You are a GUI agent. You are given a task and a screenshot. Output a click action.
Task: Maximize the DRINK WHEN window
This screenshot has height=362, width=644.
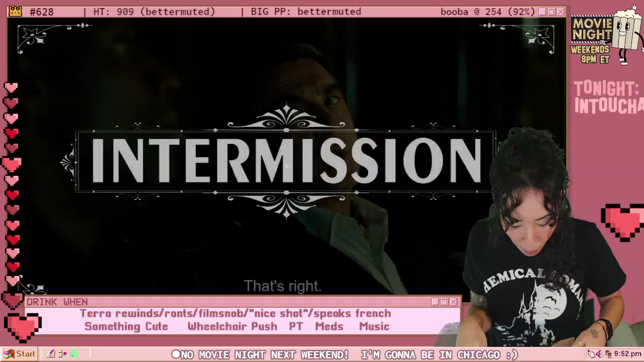click(x=444, y=302)
